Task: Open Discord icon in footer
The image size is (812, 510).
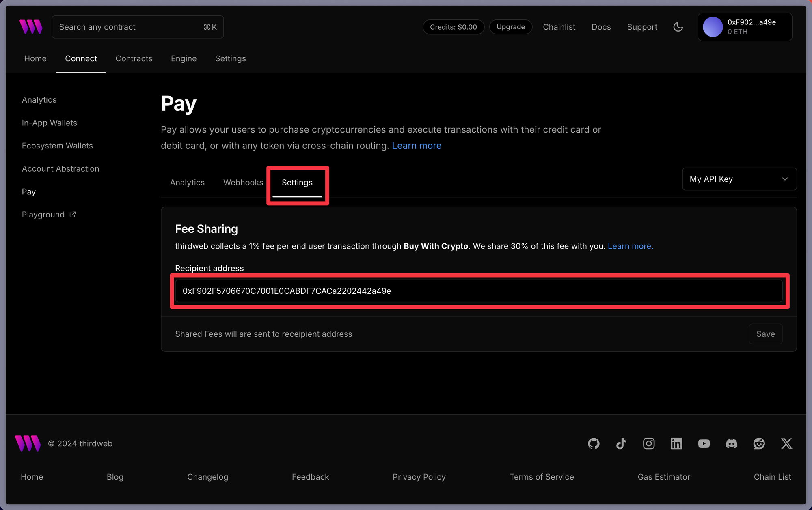Action: [x=732, y=443]
